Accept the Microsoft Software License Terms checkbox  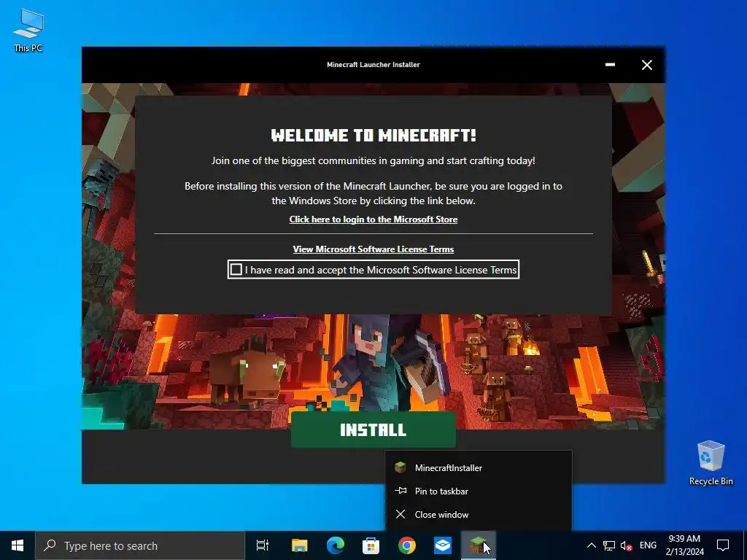[236, 270]
